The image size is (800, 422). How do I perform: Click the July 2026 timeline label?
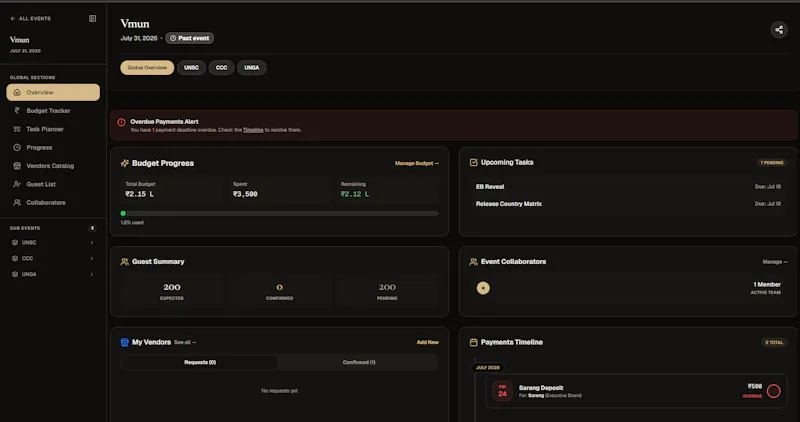point(488,367)
